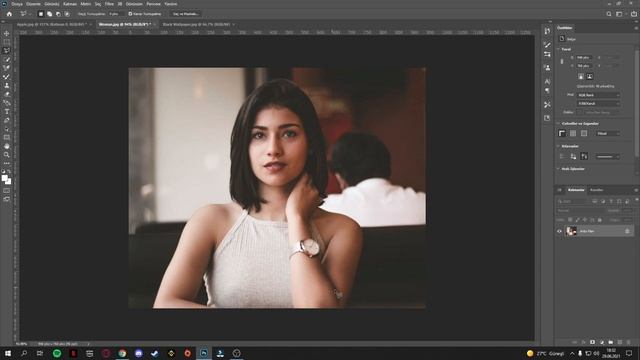Toggle lock transparent pixels
Viewport: 640px width, 360px height.
[570, 220]
